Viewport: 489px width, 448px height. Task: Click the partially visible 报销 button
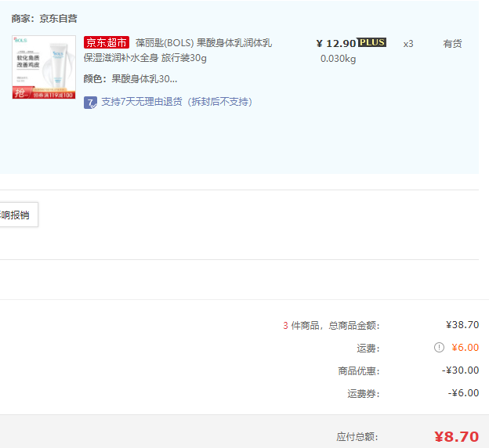click(x=18, y=215)
